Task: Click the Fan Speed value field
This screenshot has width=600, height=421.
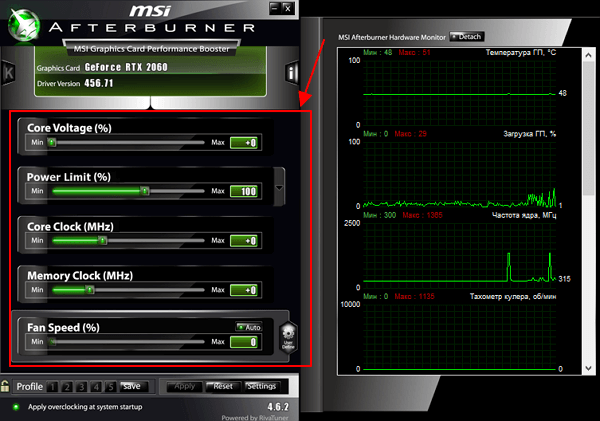Action: [x=244, y=342]
